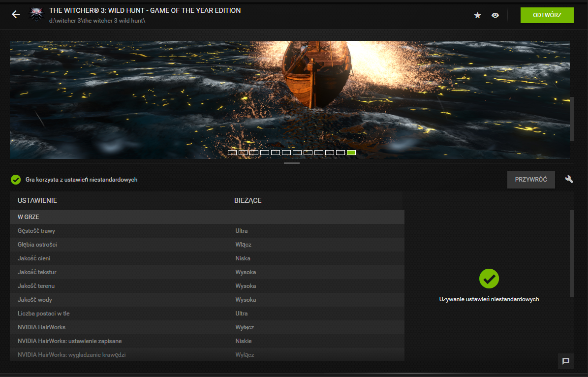The width and height of the screenshot is (588, 377).
Task: Click Ultra value for Liczba postaci w tle
Action: (x=242, y=313)
